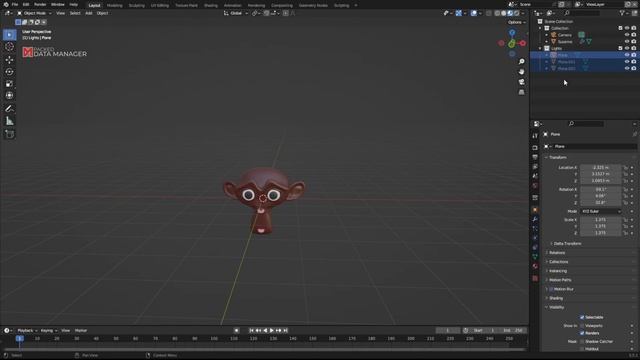Toggle eye for Lights collection
This screenshot has width=640, height=360.
click(627, 48)
